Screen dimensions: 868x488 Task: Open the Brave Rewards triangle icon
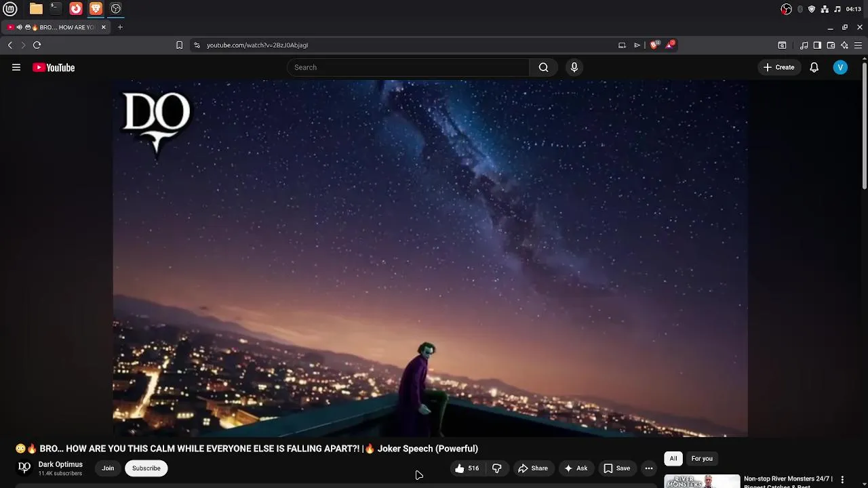click(671, 45)
